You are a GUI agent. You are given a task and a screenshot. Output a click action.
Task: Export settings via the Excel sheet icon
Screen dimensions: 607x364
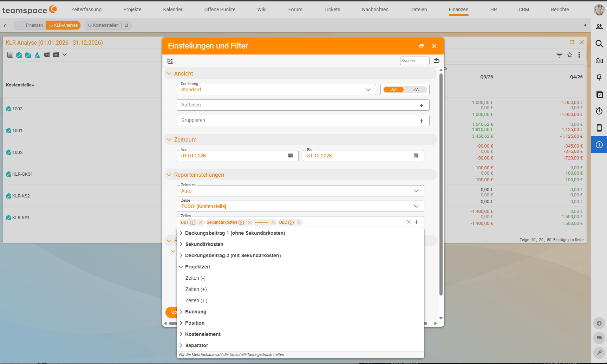pyautogui.click(x=170, y=61)
